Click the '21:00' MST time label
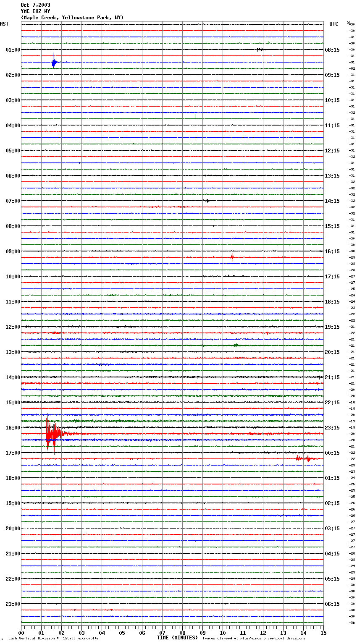This screenshot has height=644, width=357. tap(13, 554)
